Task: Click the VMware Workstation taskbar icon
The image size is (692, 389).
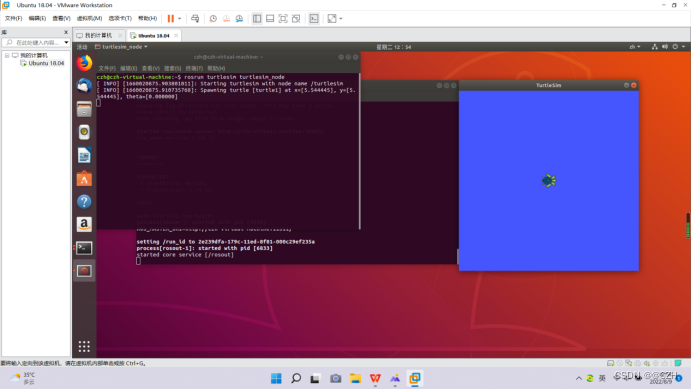Action: click(415, 378)
